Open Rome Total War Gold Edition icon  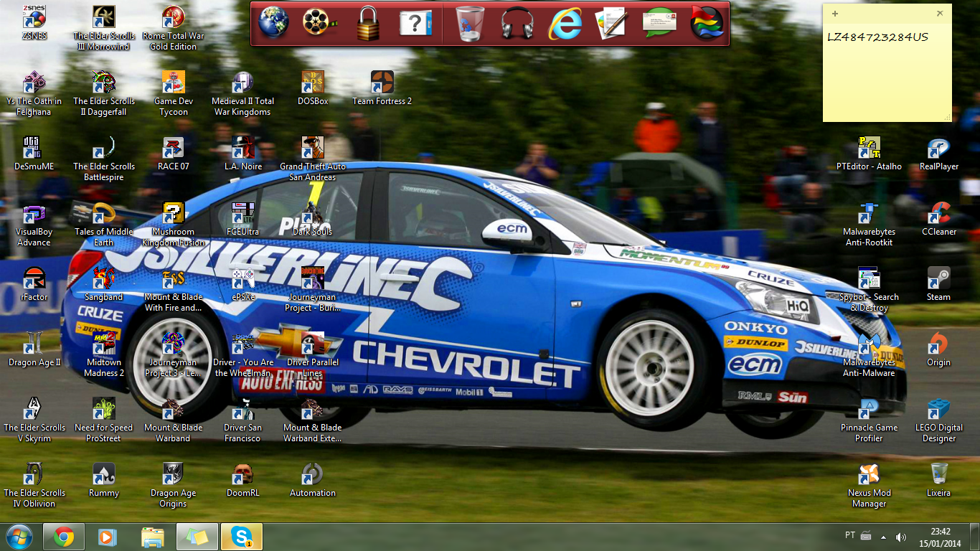pyautogui.click(x=173, y=29)
